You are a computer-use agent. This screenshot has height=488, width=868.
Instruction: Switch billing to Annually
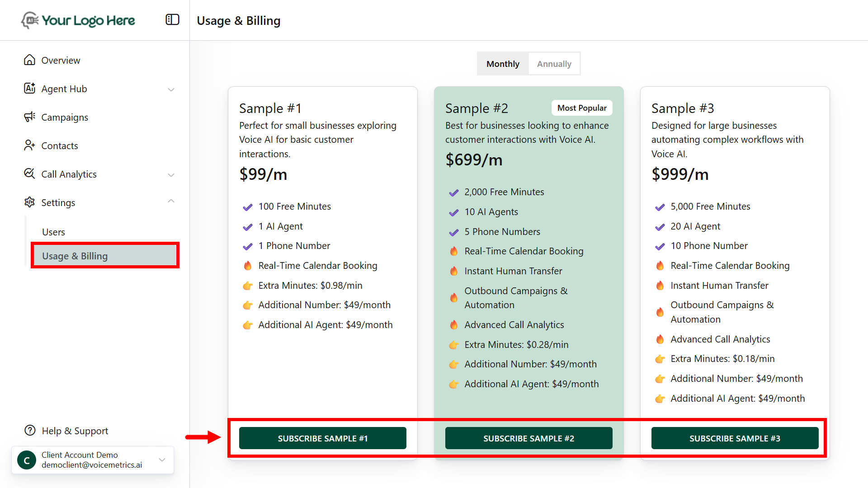554,64
